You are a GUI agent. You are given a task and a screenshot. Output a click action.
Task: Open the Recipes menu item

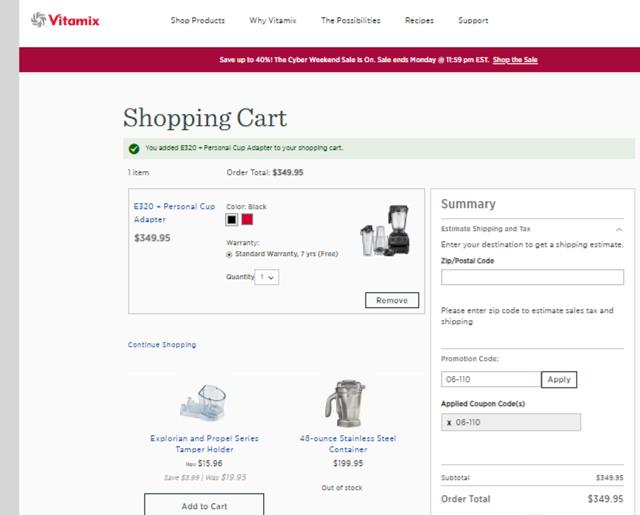click(419, 21)
